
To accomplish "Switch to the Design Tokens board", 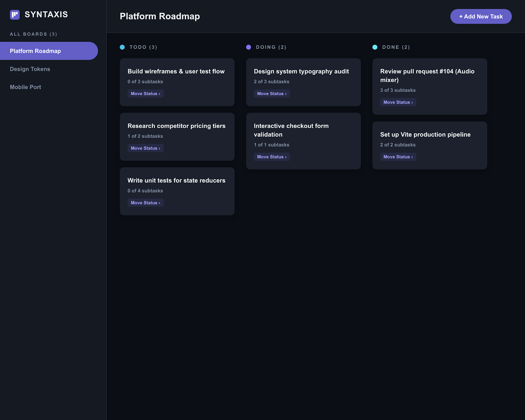I will coord(30,69).
